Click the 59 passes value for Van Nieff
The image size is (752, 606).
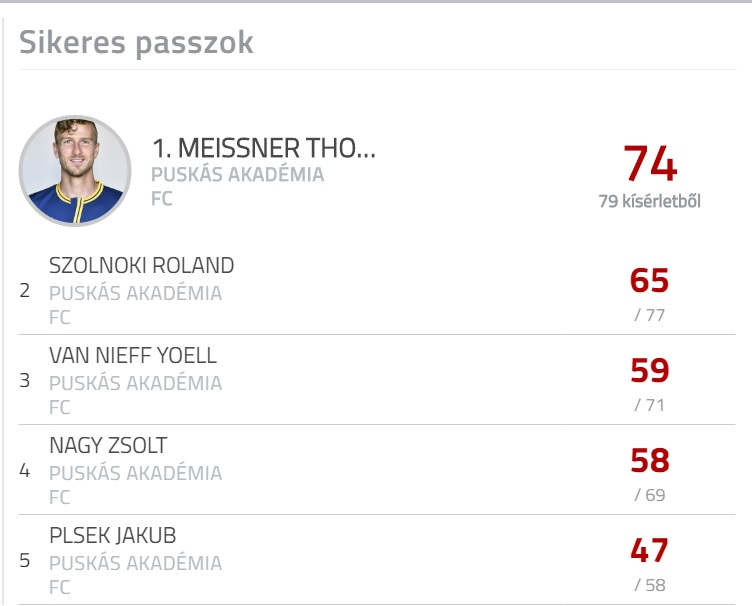pos(649,370)
